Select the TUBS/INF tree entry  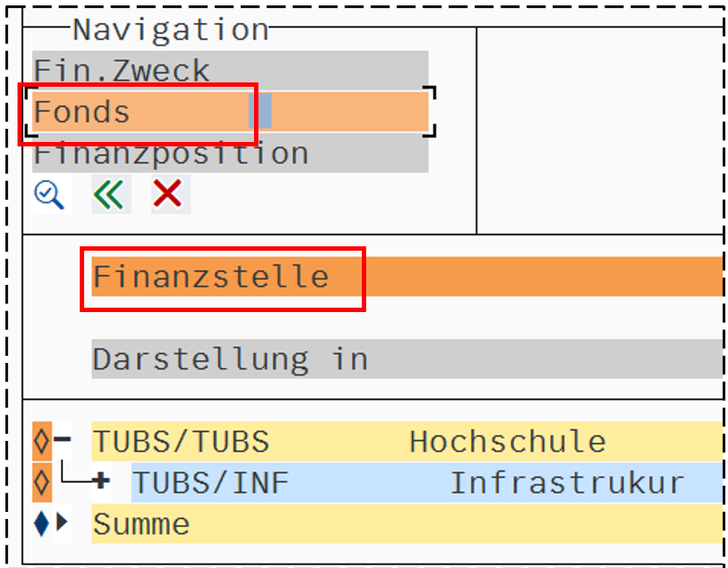click(x=210, y=483)
